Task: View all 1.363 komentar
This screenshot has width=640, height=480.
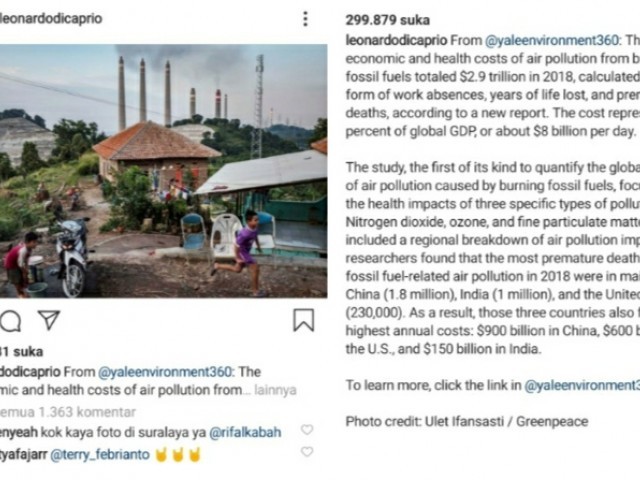Action: (x=68, y=411)
